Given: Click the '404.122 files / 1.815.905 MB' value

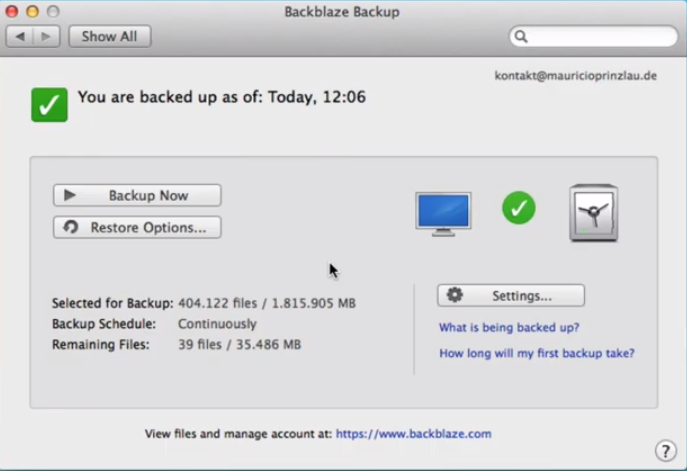Looking at the screenshot, I should (x=267, y=303).
